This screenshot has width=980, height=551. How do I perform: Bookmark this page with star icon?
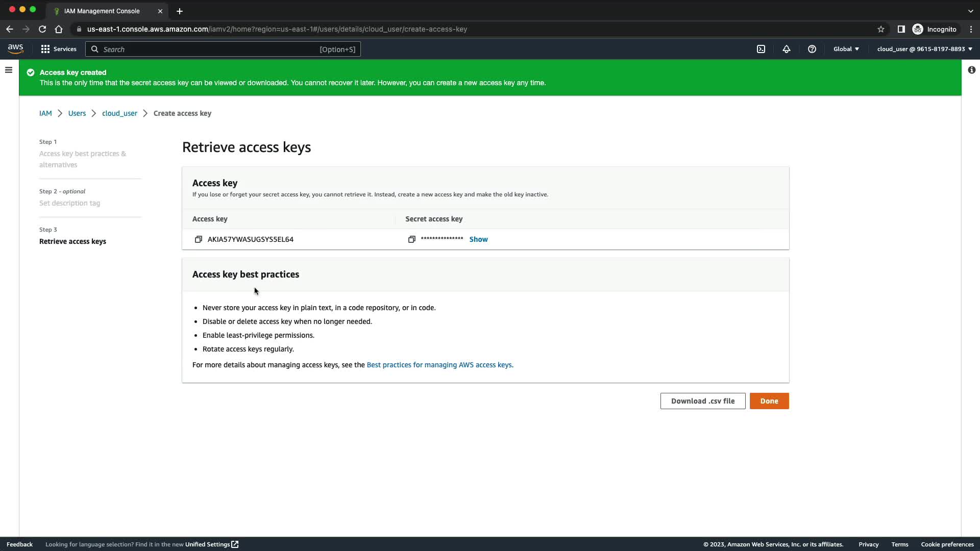point(880,29)
